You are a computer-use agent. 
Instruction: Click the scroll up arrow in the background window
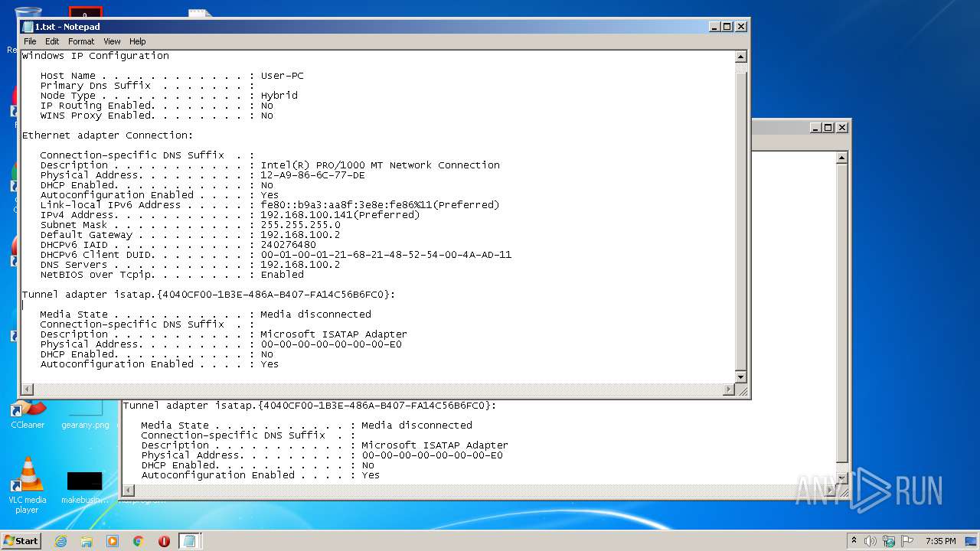(x=841, y=158)
